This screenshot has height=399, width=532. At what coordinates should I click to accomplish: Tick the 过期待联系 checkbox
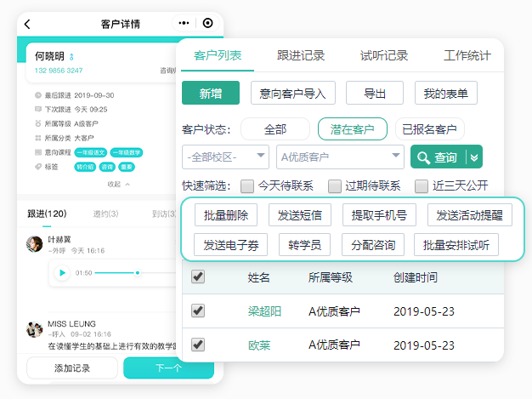pyautogui.click(x=335, y=186)
